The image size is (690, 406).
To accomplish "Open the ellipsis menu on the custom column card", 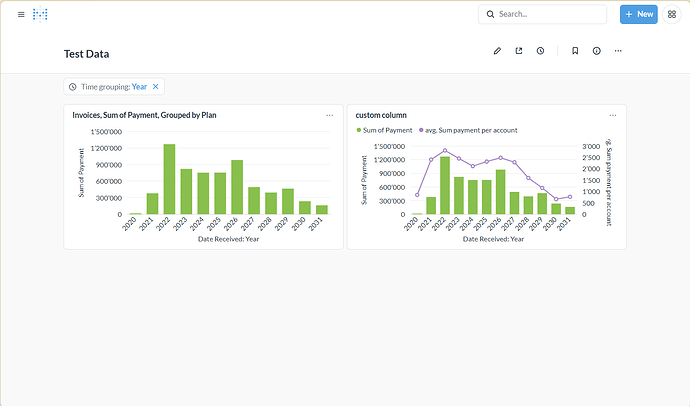I will pyautogui.click(x=613, y=115).
